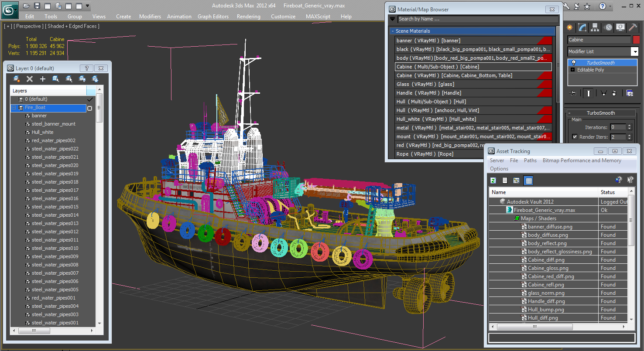The height and width of the screenshot is (351, 644).
Task: Open the Rendering menu
Action: point(248,17)
